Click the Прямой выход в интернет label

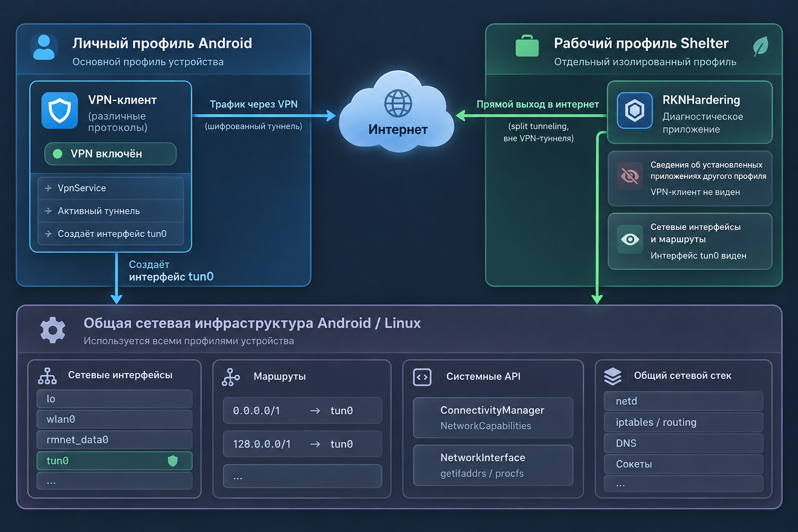click(538, 104)
